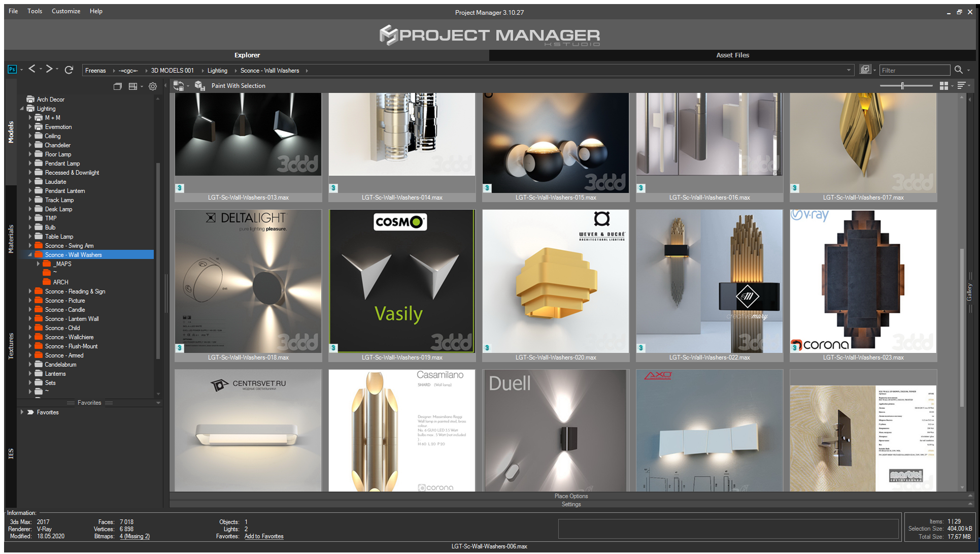Open the tree panel settings gear

[153, 86]
